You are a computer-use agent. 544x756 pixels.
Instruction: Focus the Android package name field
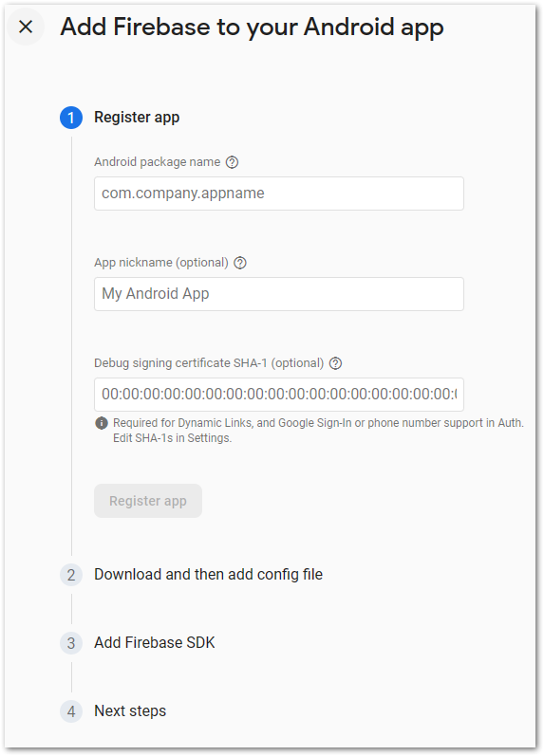[x=279, y=194]
